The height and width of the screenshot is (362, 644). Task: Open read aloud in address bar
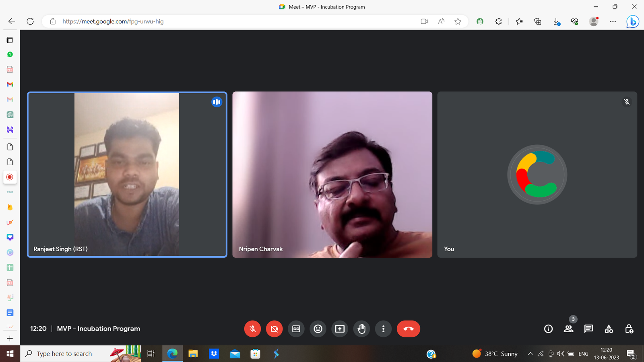[441, 21]
